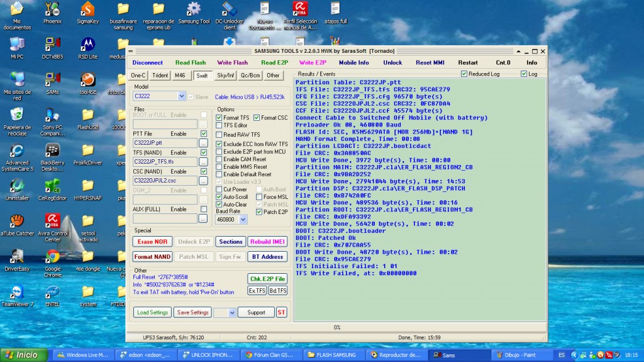
Task: Open DCTxBB5 desktop shortcut
Action: [x=53, y=48]
